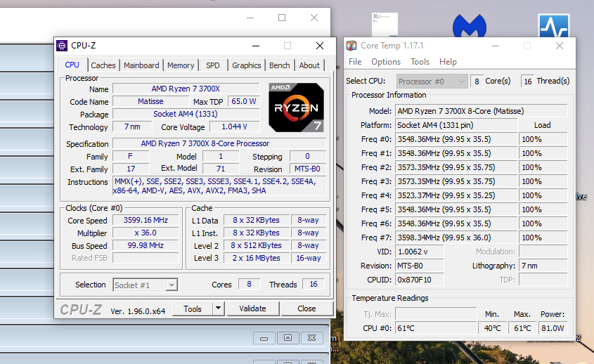Screen dimensions: 594x364
Task: Open the About tab in CPU-Z
Action: point(309,65)
